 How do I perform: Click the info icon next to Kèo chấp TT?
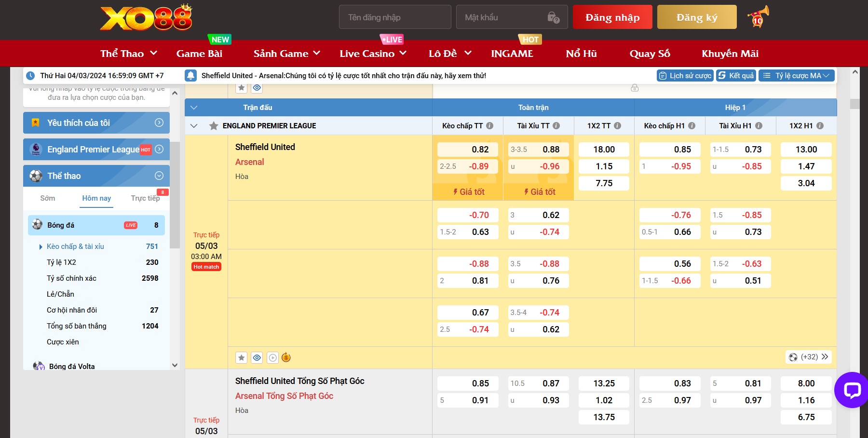[x=490, y=126]
